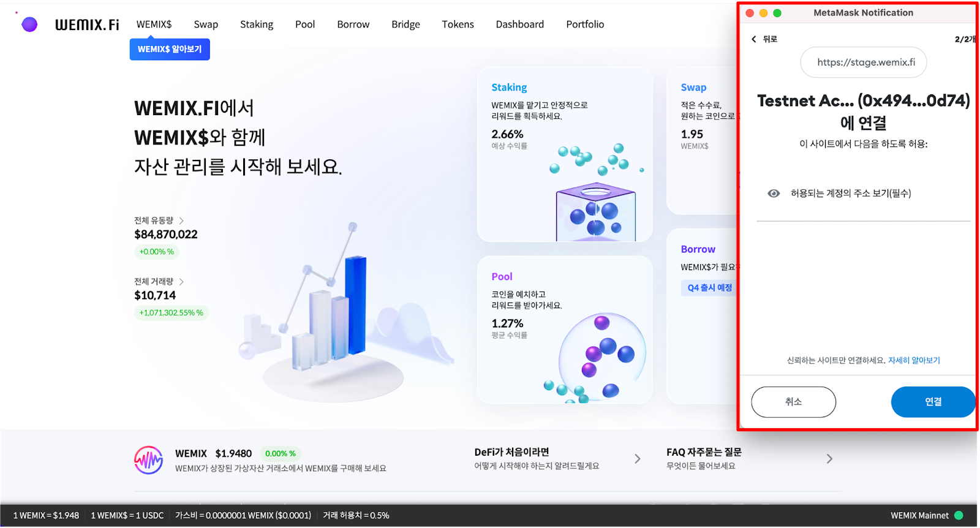The width and height of the screenshot is (980, 528).
Task: Select Borrow in the top navigation
Action: 353,25
